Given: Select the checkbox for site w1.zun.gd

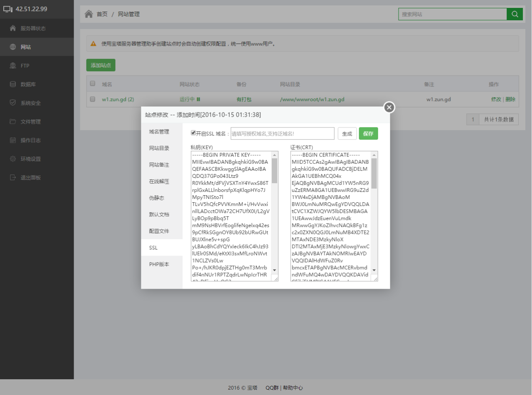Looking at the screenshot, I should [92, 98].
